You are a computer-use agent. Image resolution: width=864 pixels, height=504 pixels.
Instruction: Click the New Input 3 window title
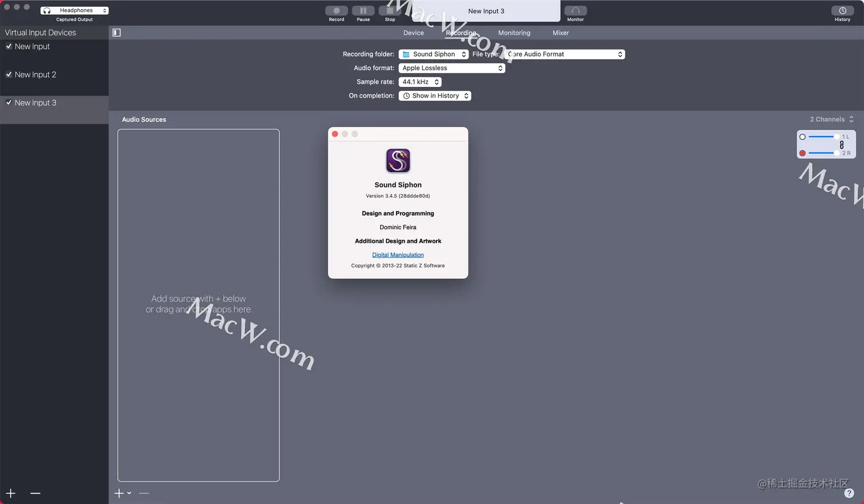[x=486, y=11]
